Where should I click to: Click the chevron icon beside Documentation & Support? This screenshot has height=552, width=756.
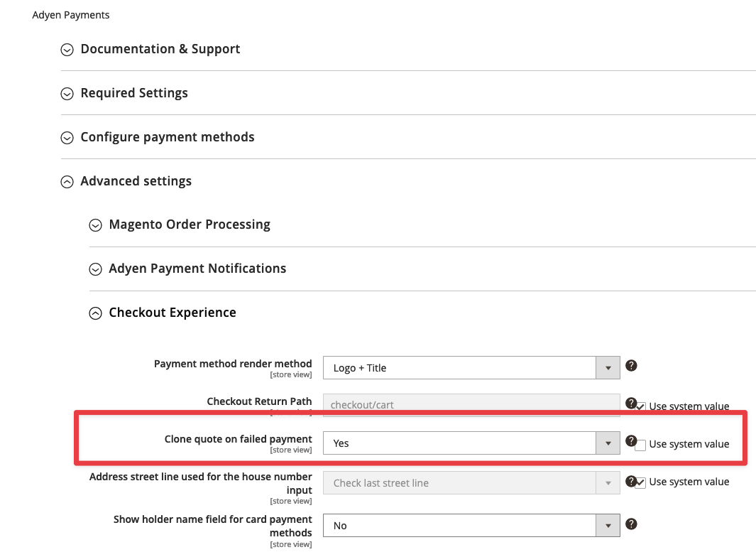pyautogui.click(x=67, y=50)
